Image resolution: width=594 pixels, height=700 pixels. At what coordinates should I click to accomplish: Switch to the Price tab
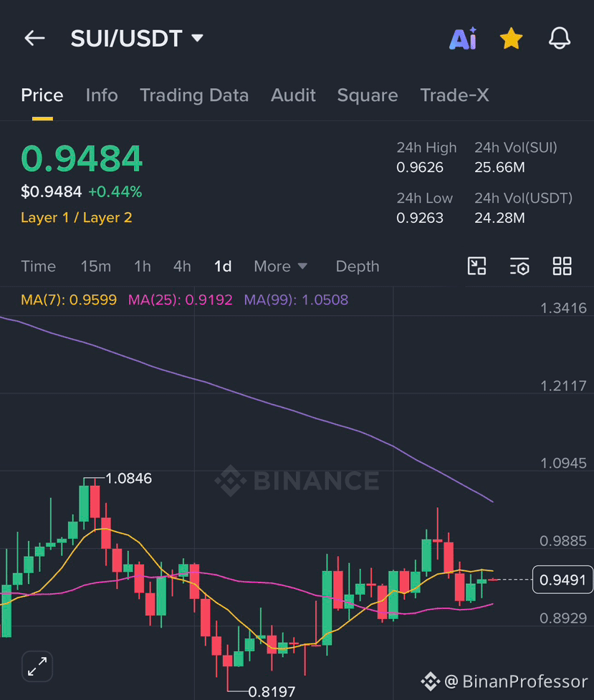(42, 95)
